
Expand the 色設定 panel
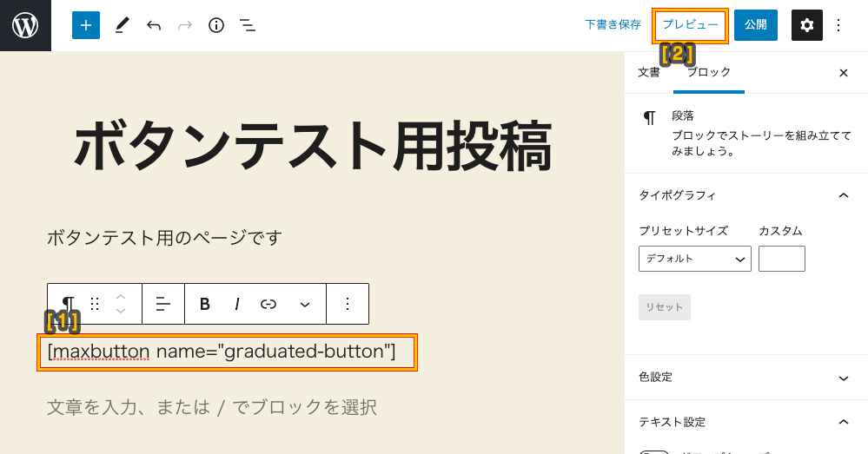coord(745,378)
